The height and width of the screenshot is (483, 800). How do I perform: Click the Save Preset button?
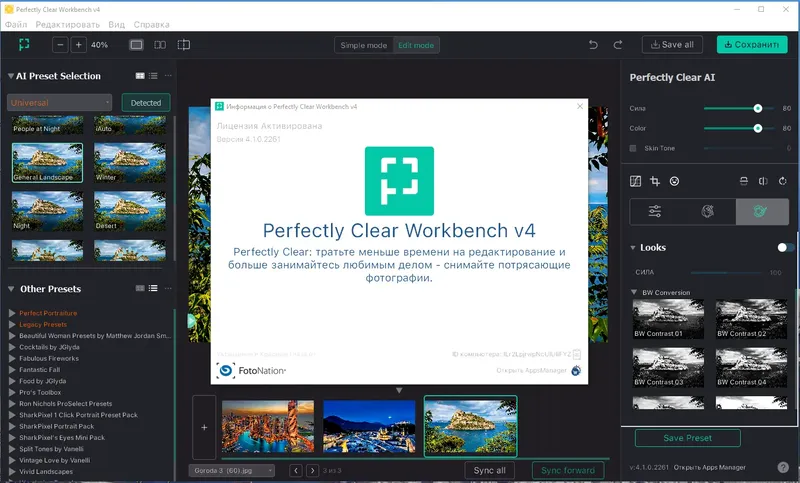[687, 438]
